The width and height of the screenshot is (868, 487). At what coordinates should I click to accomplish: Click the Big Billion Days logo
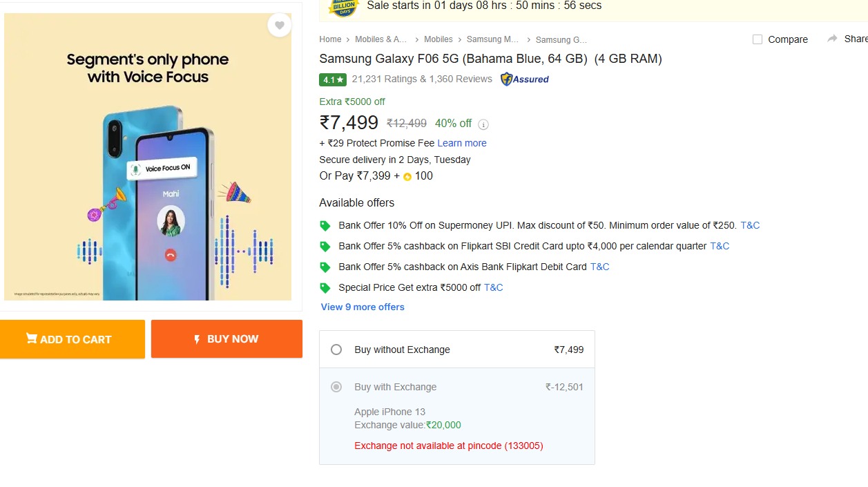tap(343, 7)
